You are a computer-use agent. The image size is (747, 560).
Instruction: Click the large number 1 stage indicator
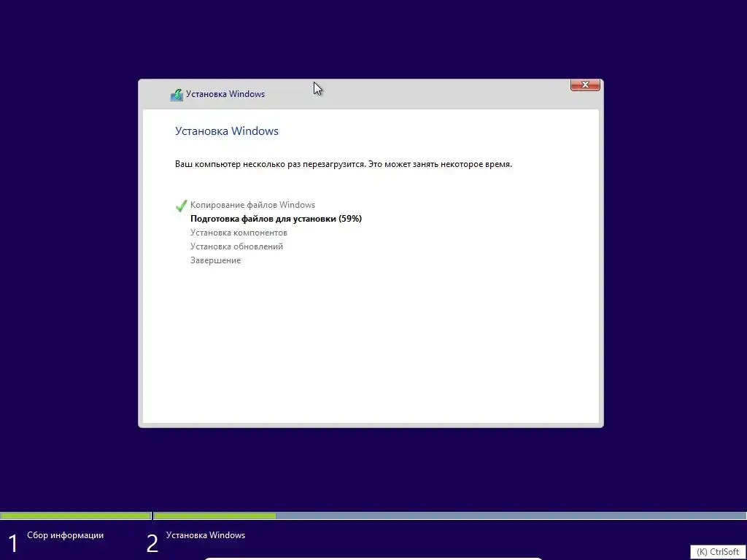13,543
